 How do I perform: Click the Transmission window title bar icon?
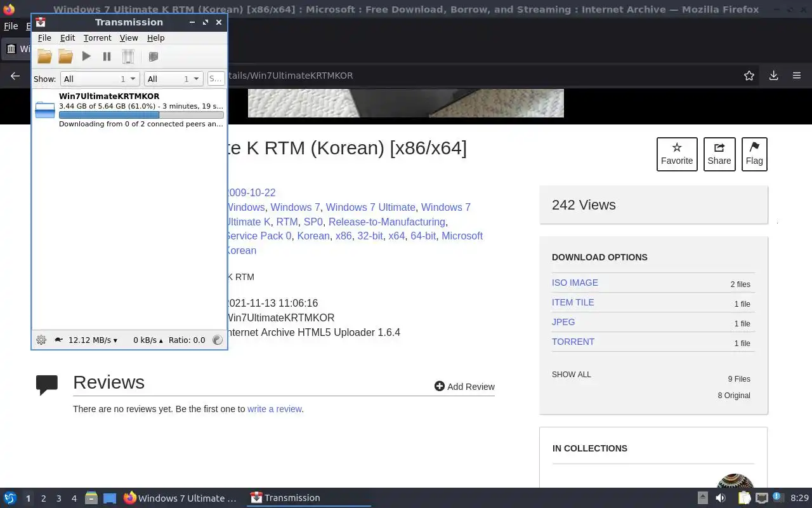(x=41, y=22)
